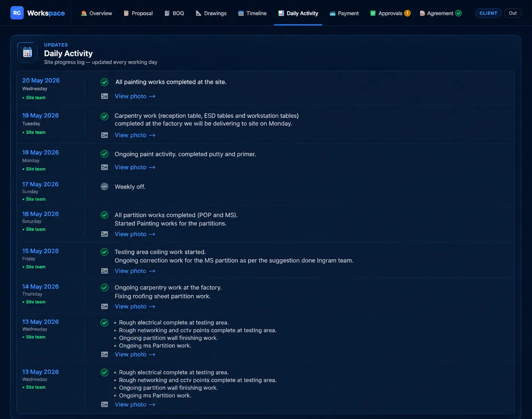Click the Payment tab card icon
532x419 pixels.
point(332,13)
